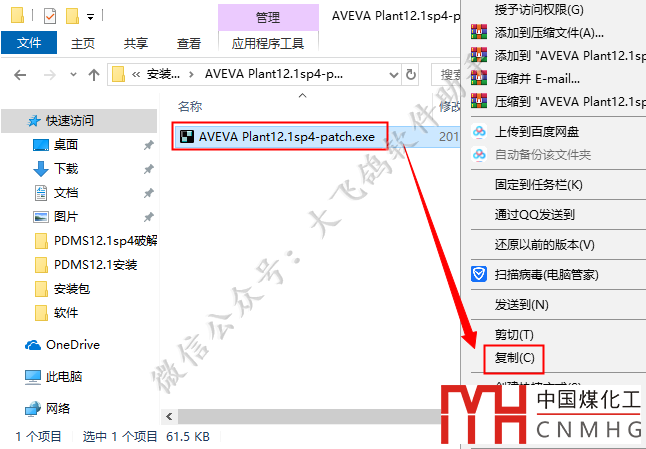Image resolution: width=646 pixels, height=449 pixels.
Task: Switch to the 共享 ribbon tab
Action: (x=136, y=43)
